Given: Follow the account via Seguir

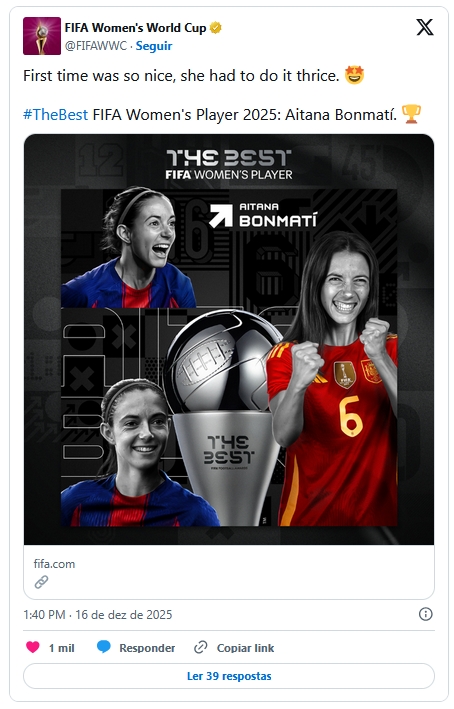Looking at the screenshot, I should point(154,46).
